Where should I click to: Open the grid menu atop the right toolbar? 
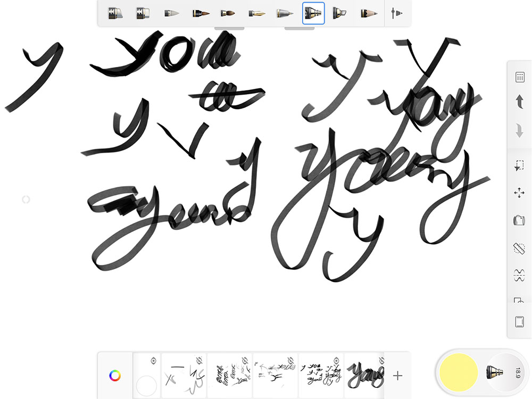[x=519, y=77]
